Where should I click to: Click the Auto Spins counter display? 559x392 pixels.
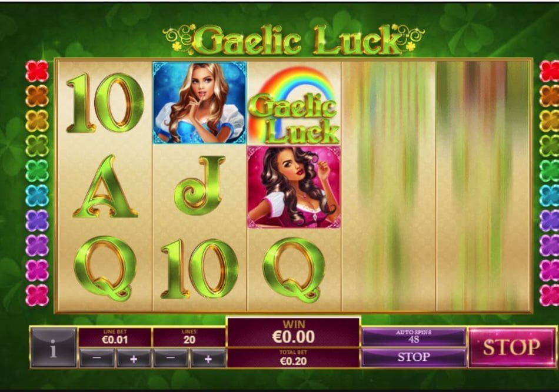pos(414,337)
